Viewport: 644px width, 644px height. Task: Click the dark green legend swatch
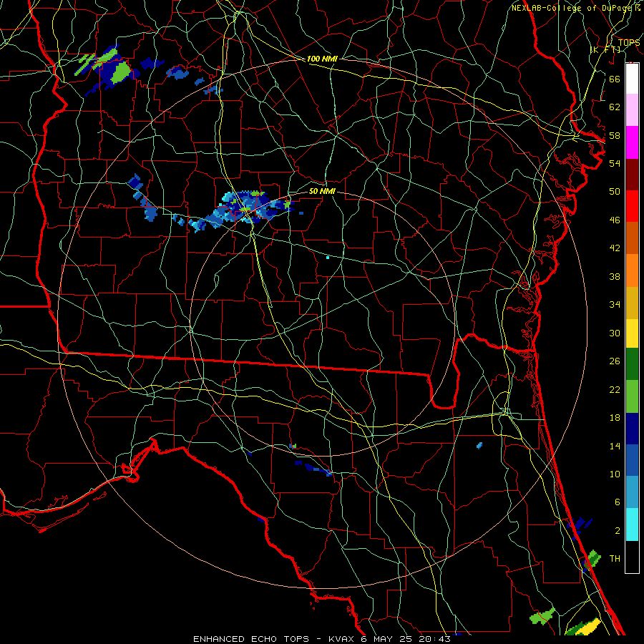point(632,364)
